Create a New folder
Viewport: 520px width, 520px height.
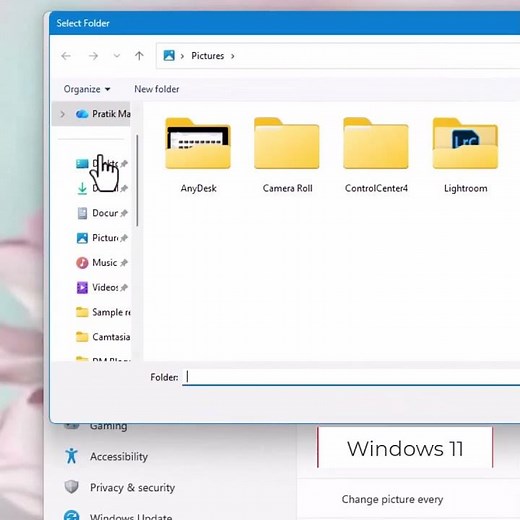coord(157,89)
